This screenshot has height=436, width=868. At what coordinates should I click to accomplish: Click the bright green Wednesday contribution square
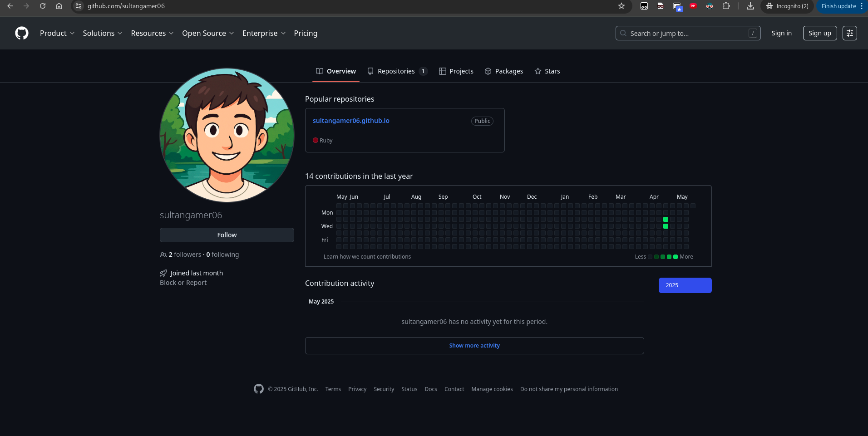(666, 226)
